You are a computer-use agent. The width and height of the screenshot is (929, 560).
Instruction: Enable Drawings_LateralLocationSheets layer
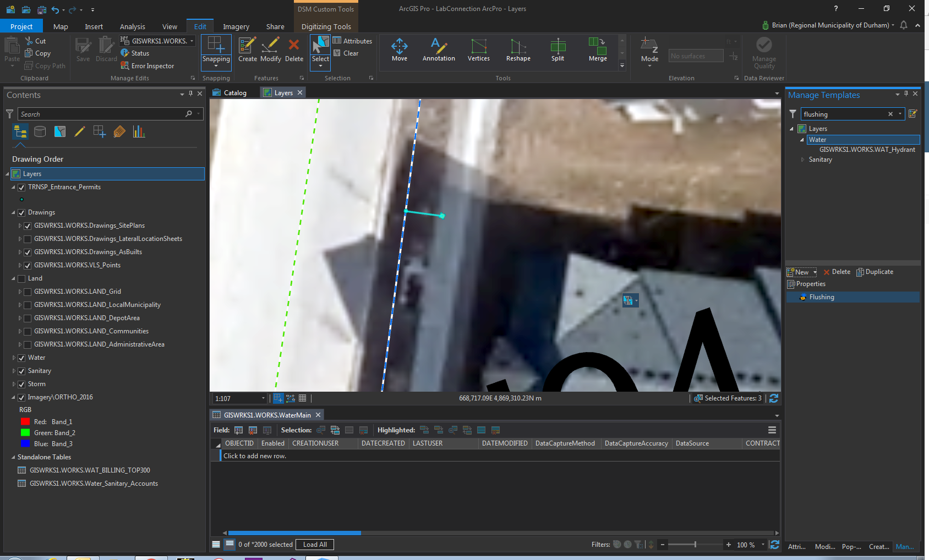point(28,239)
